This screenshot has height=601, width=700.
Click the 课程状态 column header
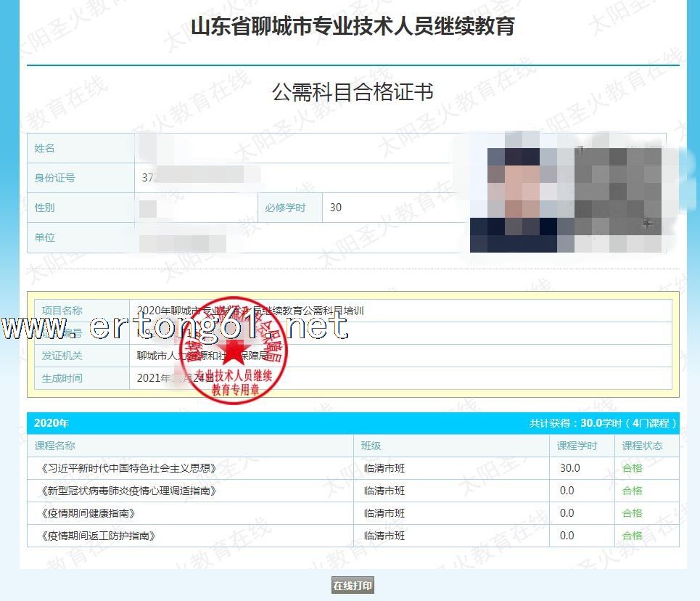642,446
